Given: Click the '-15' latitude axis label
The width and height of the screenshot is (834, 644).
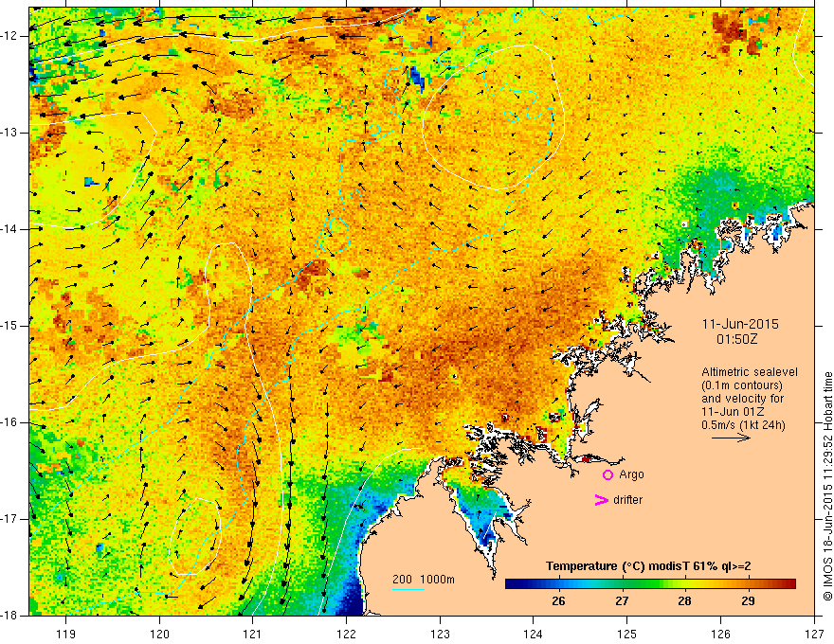Looking at the screenshot, I should (9, 326).
